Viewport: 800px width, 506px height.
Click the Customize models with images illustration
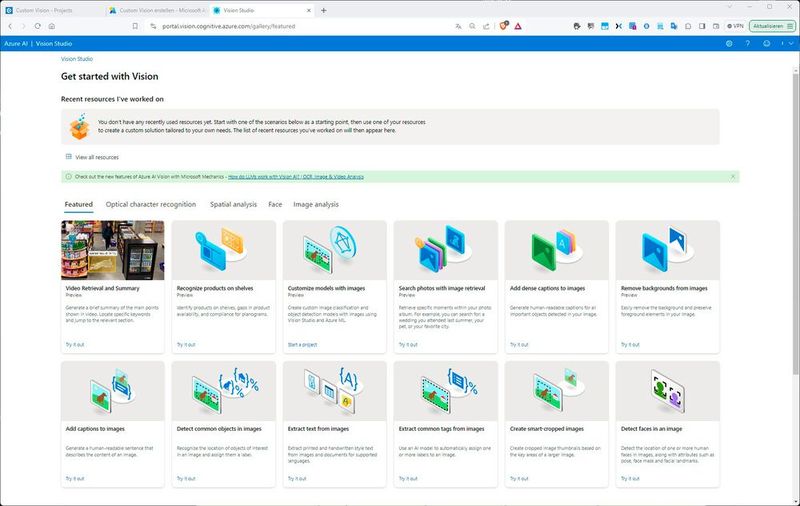tap(335, 250)
